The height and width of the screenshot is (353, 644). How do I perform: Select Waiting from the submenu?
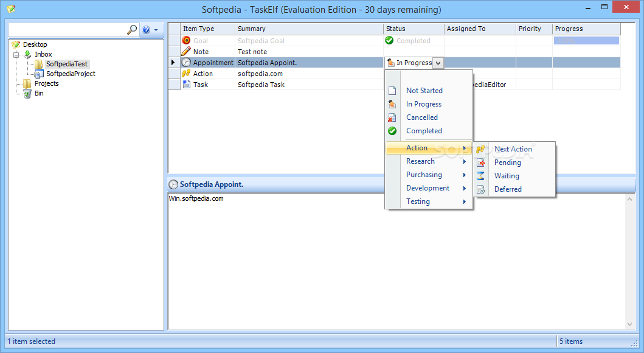tap(507, 176)
